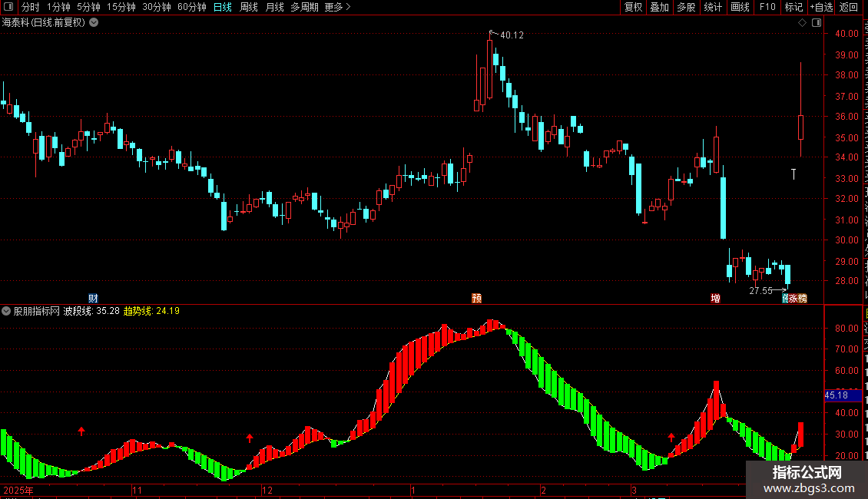868x499 pixels.
Task: Open the 多周期 multi-period view
Action: click(304, 7)
